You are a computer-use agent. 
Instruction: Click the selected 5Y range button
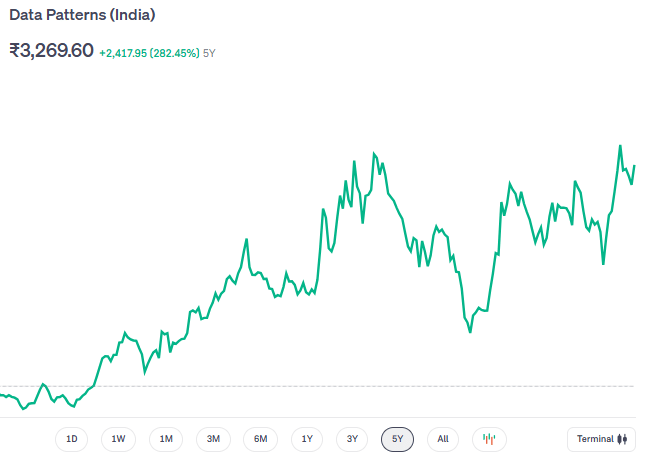pyautogui.click(x=397, y=439)
